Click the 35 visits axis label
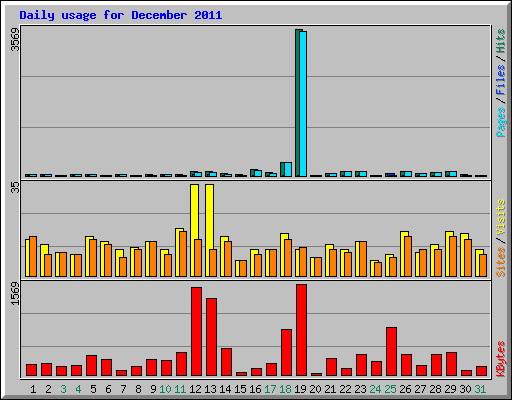This screenshot has width=512, height=400. pyautogui.click(x=15, y=188)
